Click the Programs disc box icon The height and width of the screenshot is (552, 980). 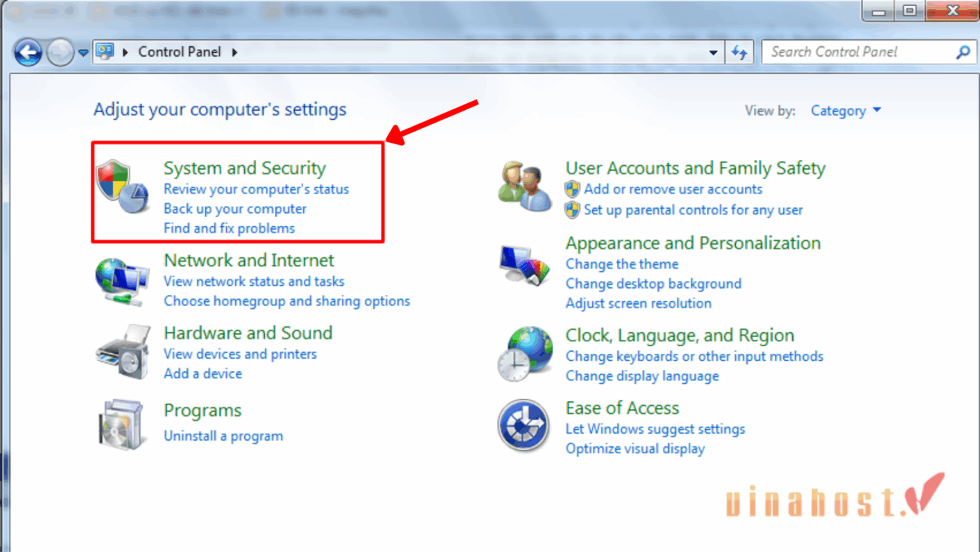click(x=122, y=425)
